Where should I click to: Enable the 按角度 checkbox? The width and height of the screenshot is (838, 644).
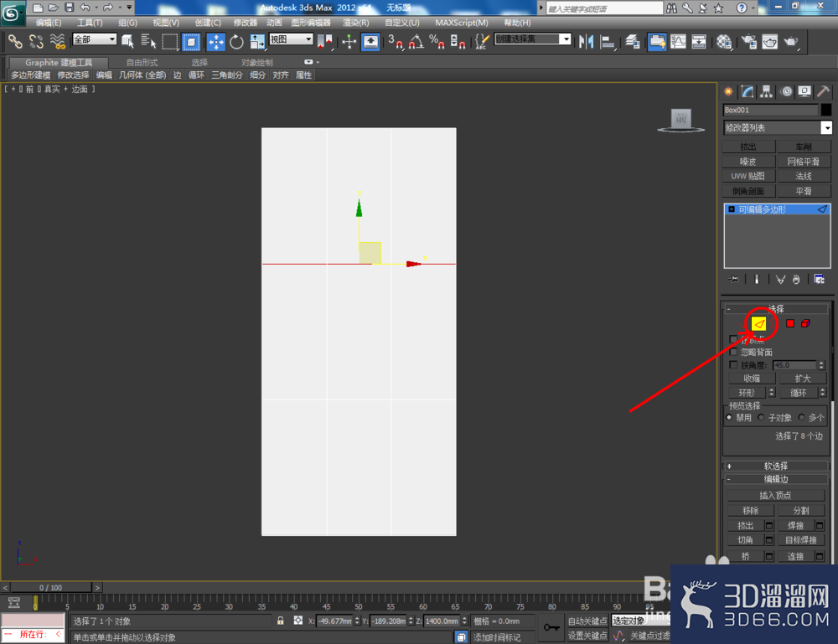click(734, 365)
